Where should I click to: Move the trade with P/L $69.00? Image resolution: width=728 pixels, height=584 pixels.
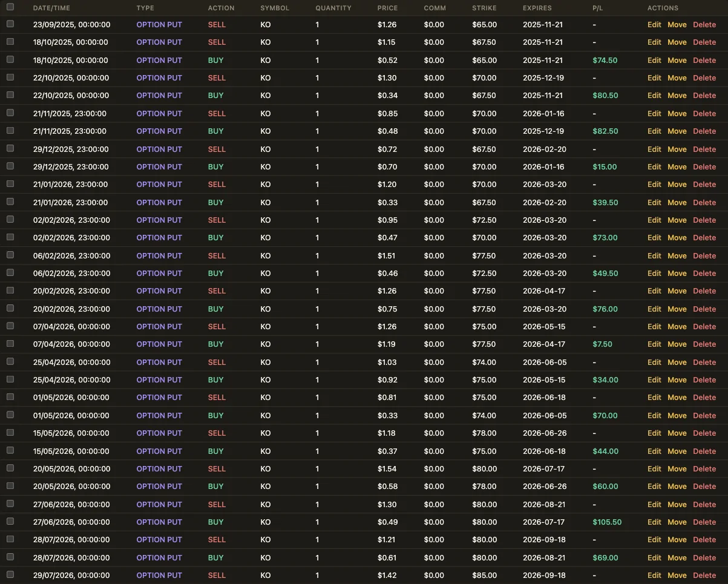pyautogui.click(x=677, y=558)
